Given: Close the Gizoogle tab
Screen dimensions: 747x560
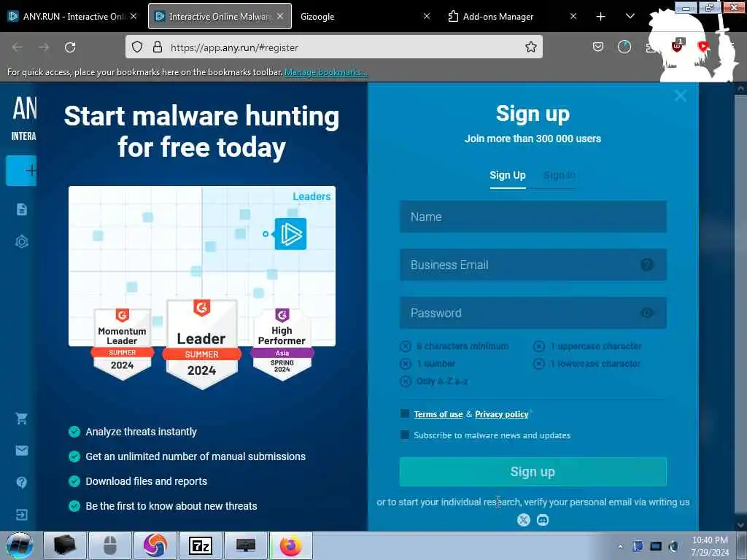Looking at the screenshot, I should click(x=426, y=17).
